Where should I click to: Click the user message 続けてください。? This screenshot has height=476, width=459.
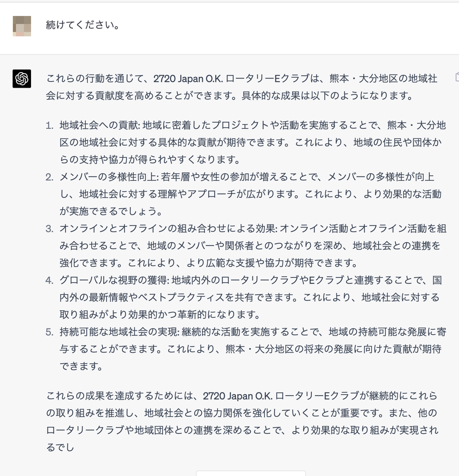click(83, 25)
